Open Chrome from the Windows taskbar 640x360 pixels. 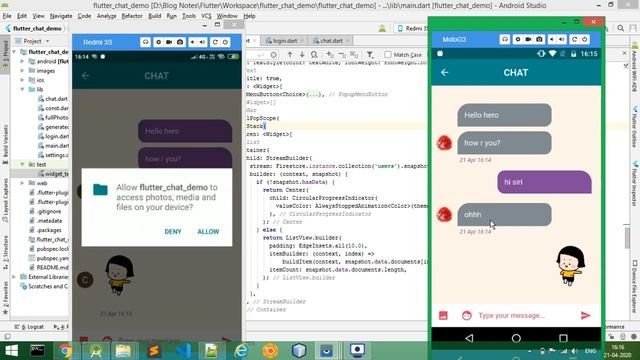click(65, 351)
